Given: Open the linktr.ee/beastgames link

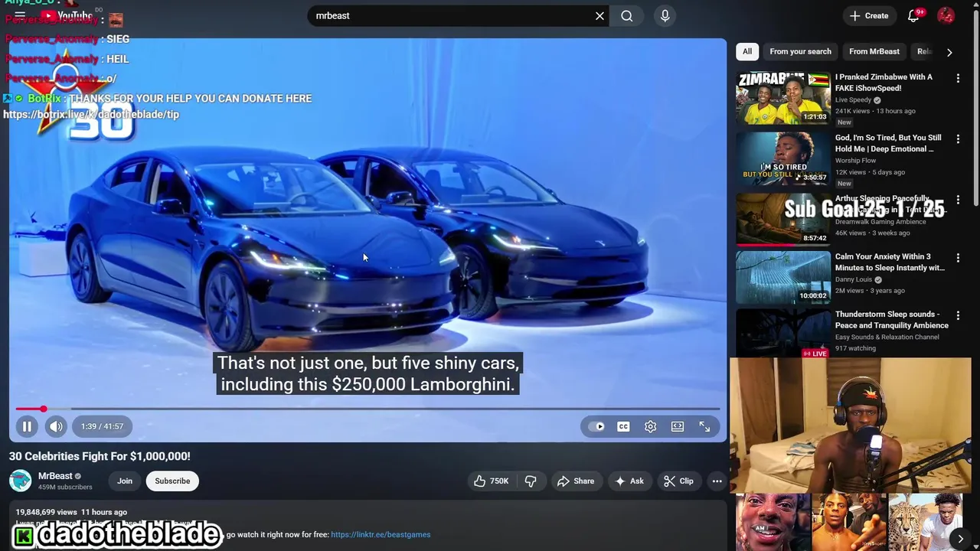Looking at the screenshot, I should [x=381, y=534].
